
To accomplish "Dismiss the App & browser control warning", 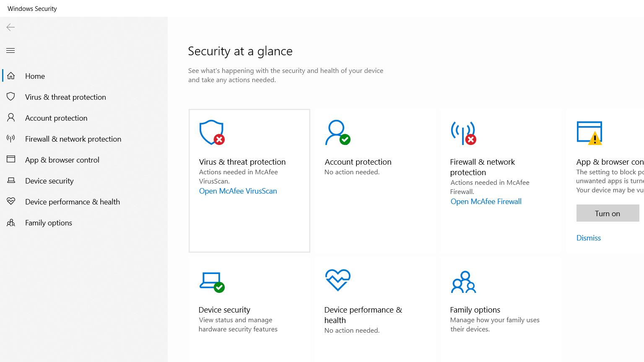I will (588, 238).
